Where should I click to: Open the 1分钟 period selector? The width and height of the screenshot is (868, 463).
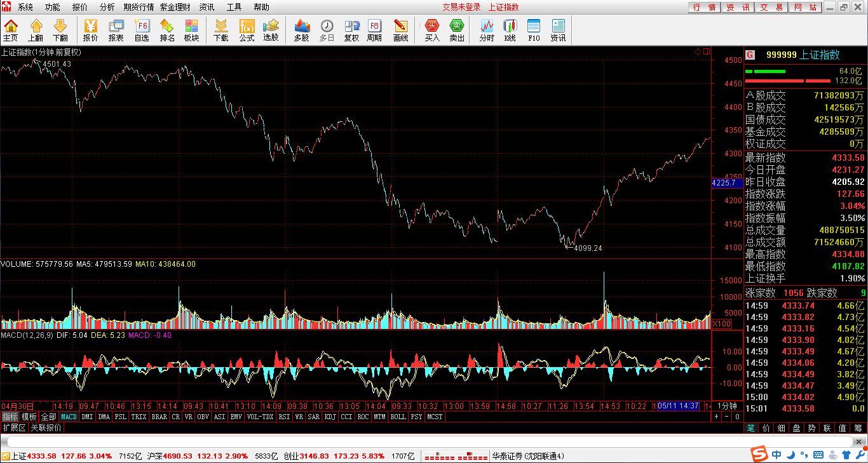click(727, 406)
